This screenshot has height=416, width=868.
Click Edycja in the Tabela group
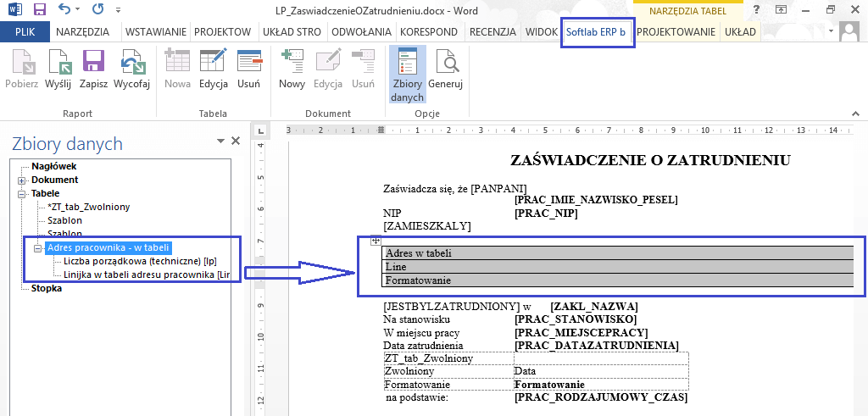pyautogui.click(x=214, y=69)
